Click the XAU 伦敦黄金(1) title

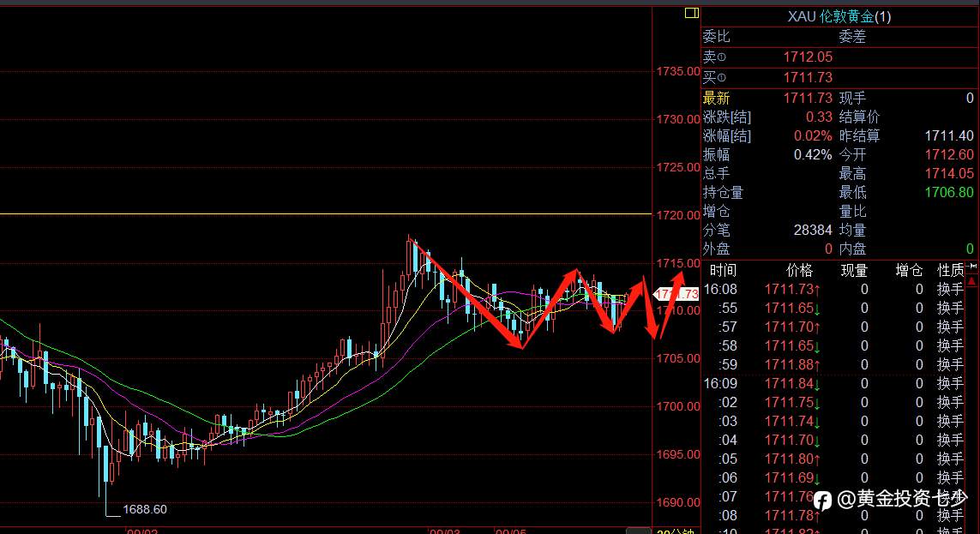(839, 16)
